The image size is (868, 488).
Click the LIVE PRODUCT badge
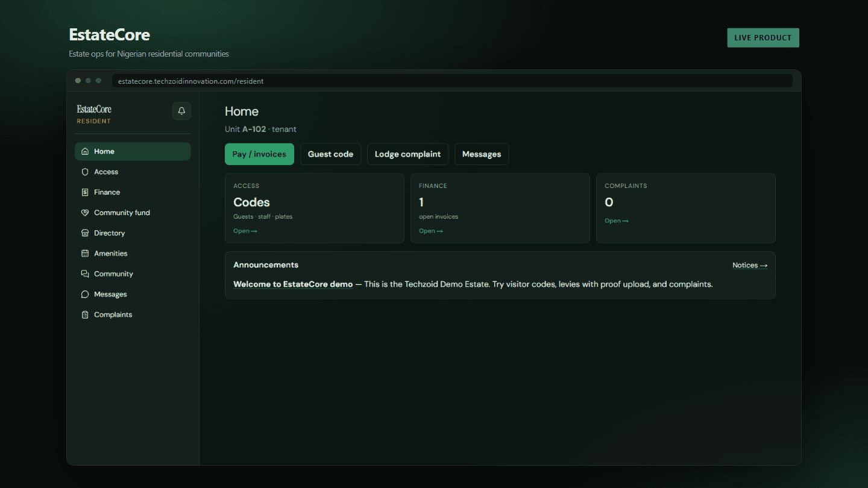(x=763, y=37)
